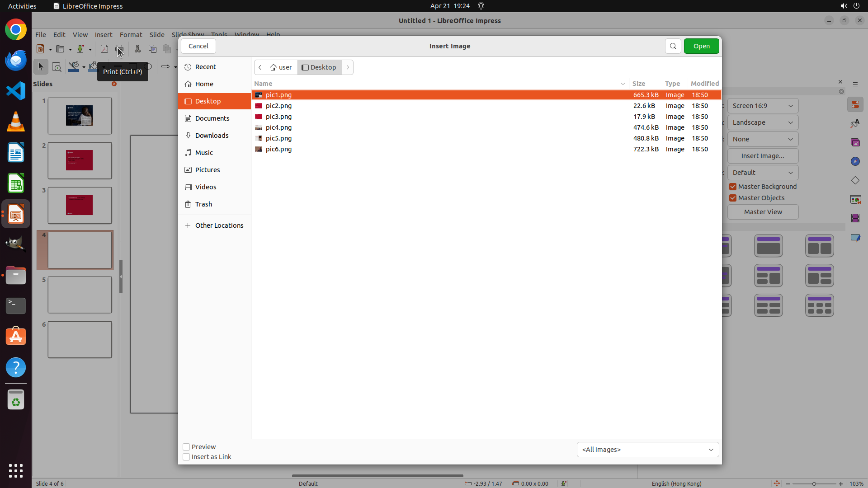Select the title and two content layout

(x=819, y=246)
